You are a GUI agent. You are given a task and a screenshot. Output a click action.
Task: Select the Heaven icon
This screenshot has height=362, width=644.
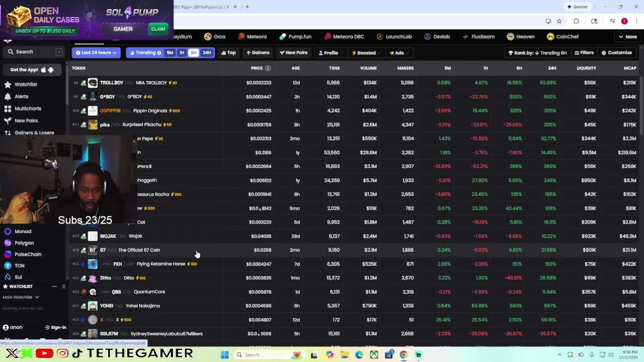point(510,37)
